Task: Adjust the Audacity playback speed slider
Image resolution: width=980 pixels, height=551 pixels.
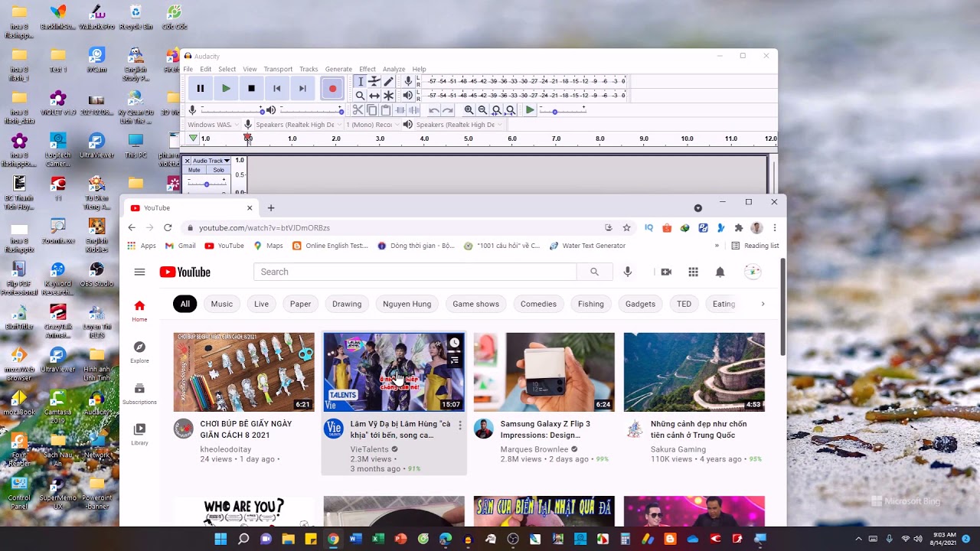Action: pyautogui.click(x=562, y=110)
